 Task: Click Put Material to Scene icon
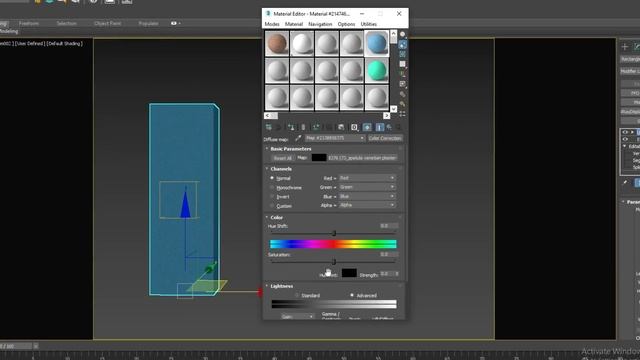point(278,127)
